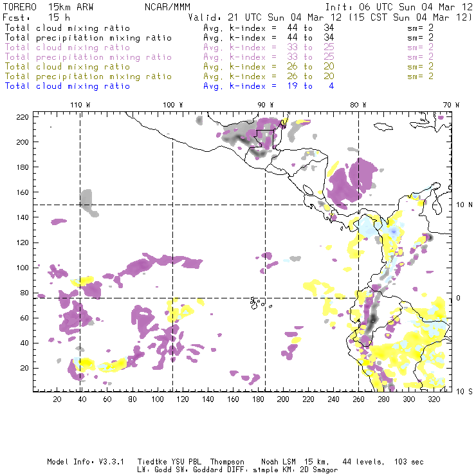476x476 pixels.
Task: Click '40' on the horizontal axis
Action: coord(82,399)
